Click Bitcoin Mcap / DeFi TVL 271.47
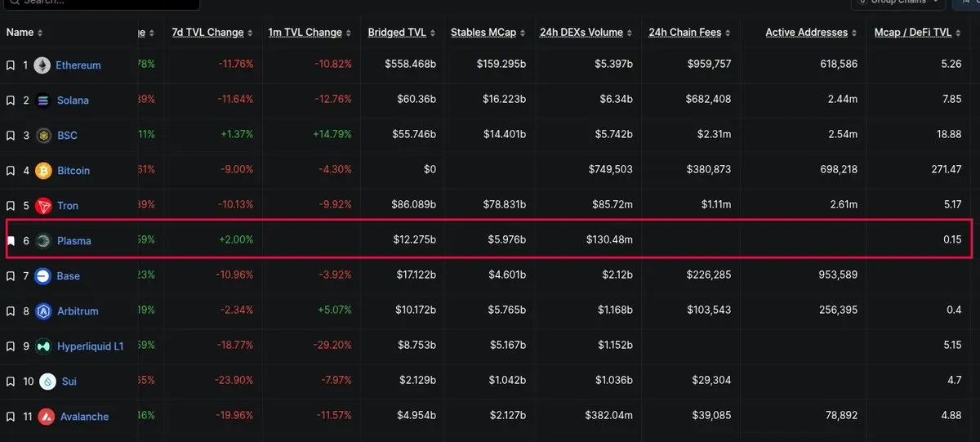This screenshot has height=442, width=980. 946,171
